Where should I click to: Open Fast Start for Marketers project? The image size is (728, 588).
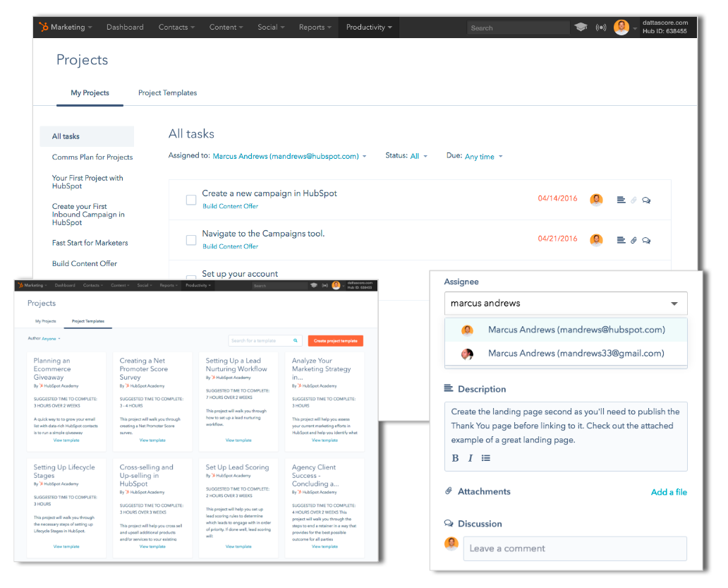point(90,243)
